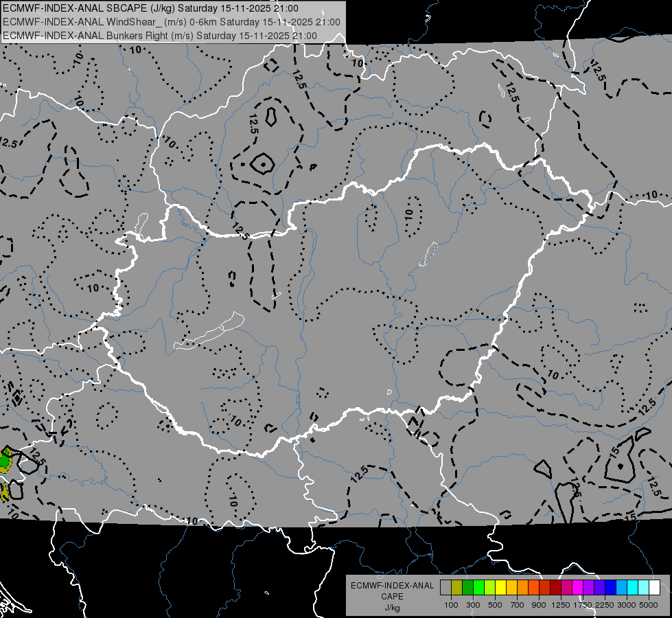Screen dimensions: 672x618
Task: Click the amber legend swatch before 700
Action: pos(511,588)
